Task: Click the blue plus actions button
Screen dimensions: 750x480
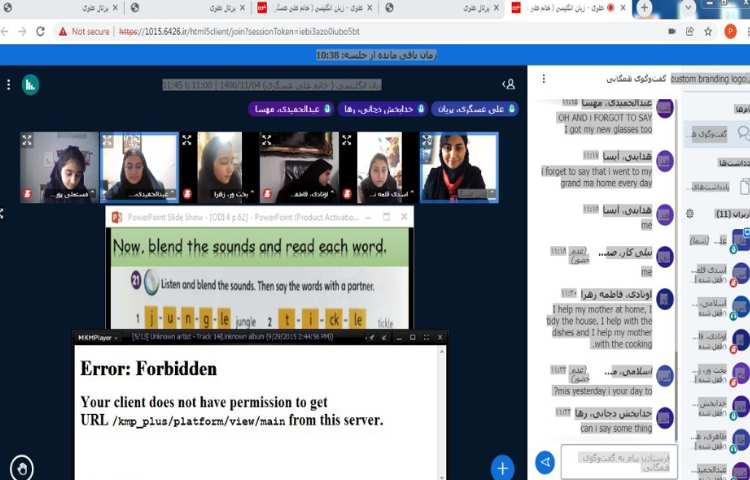Action: pyautogui.click(x=502, y=468)
